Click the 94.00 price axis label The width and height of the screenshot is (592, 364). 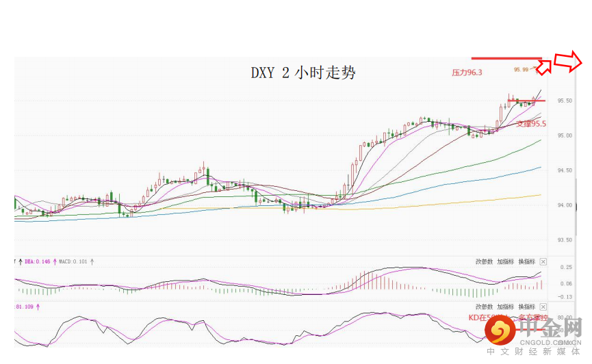pos(565,205)
